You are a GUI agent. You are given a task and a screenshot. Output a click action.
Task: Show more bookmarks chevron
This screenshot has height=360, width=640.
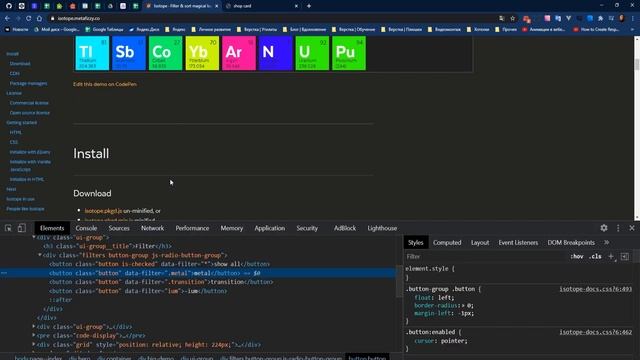pos(632,29)
